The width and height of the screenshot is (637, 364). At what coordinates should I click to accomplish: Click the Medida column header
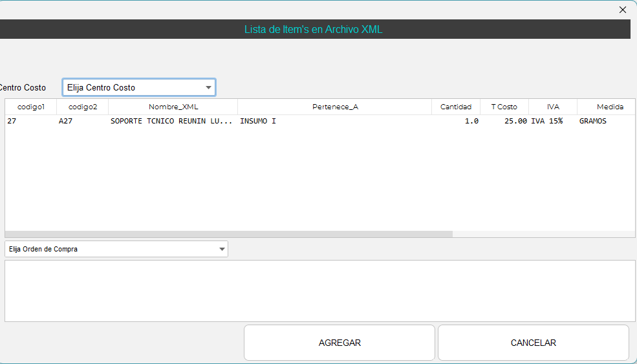(x=609, y=107)
